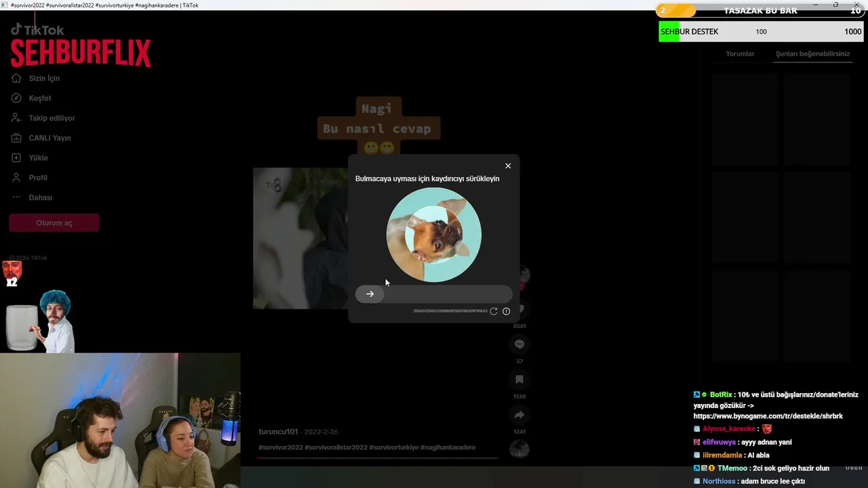Open CANLI Yayın live section
Screen dimensions: 868x488
click(50, 138)
